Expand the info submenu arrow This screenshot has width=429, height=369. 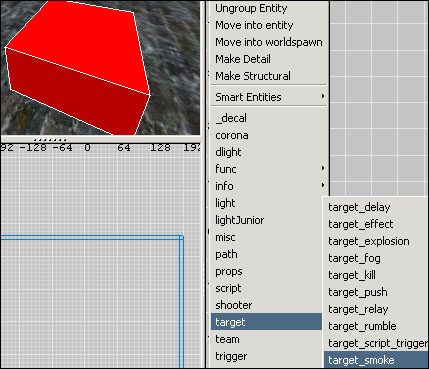[x=323, y=185]
